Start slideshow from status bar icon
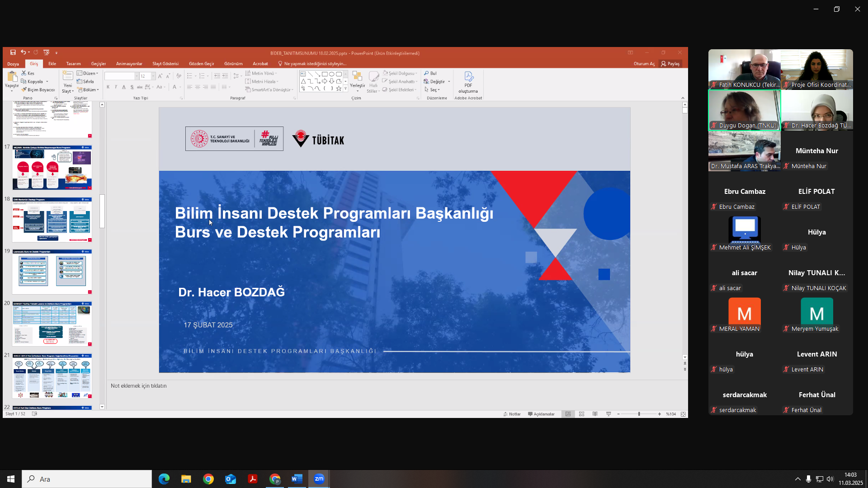The width and height of the screenshot is (868, 488). (609, 414)
